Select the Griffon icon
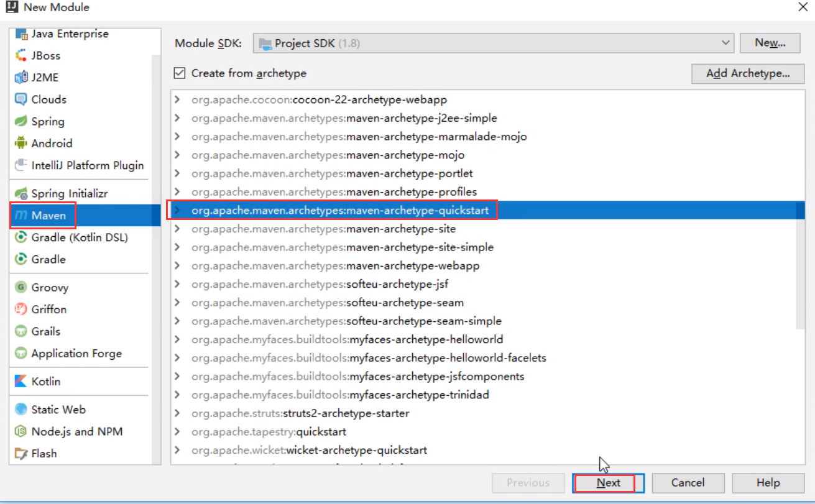Image resolution: width=815 pixels, height=504 pixels. coord(21,309)
